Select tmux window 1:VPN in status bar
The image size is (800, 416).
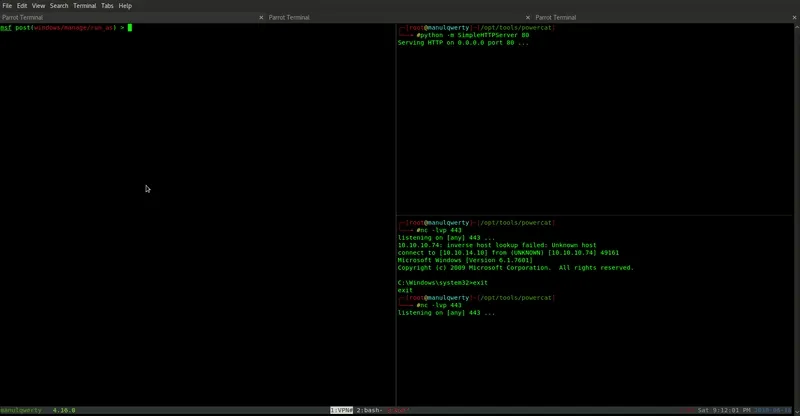coord(341,410)
